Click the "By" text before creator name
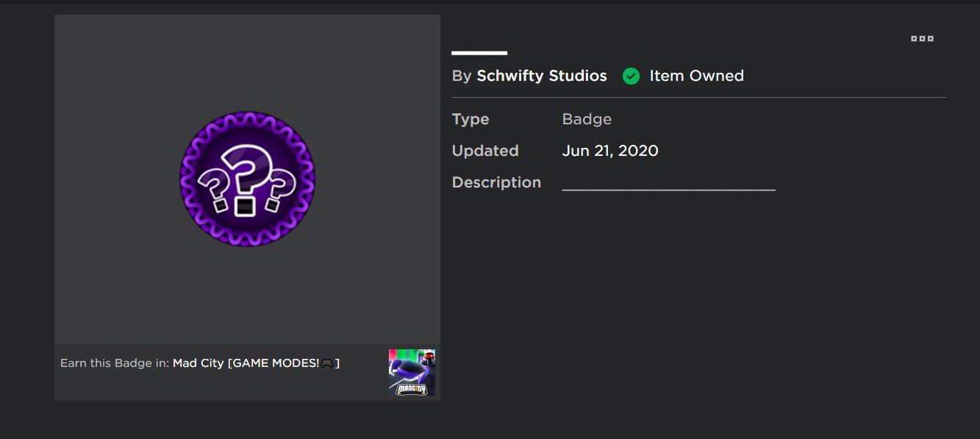Image resolution: width=980 pixels, height=439 pixels. 462,76
